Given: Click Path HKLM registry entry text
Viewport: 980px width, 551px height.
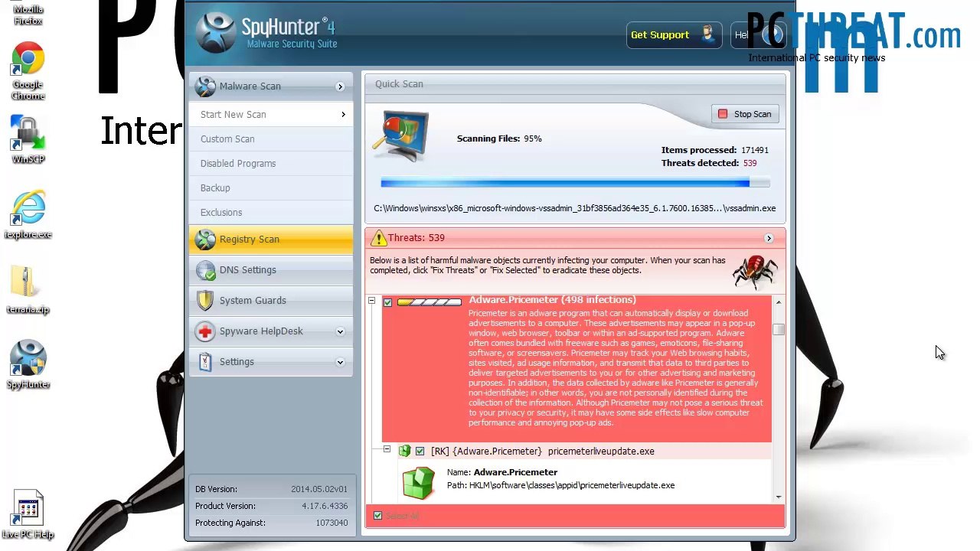Looking at the screenshot, I should click(x=560, y=485).
